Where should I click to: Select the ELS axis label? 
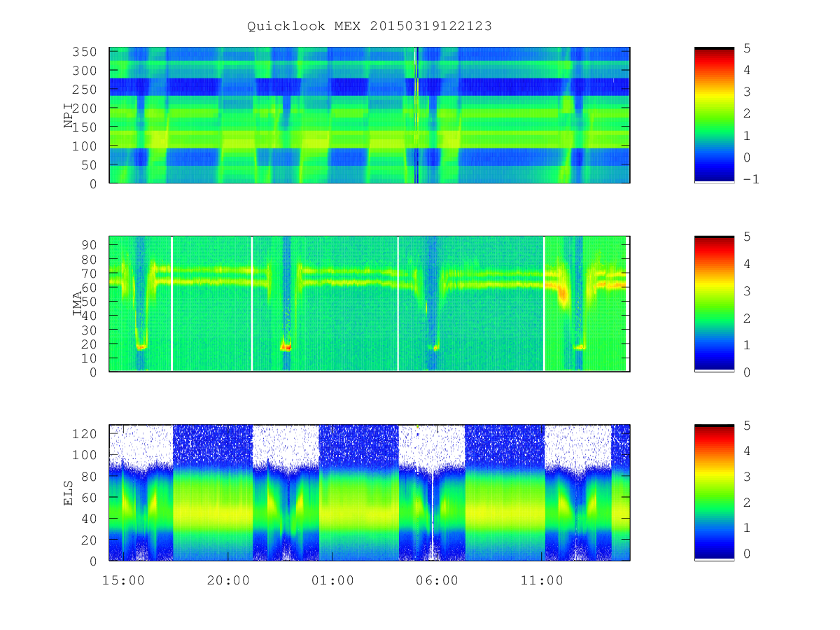coord(69,493)
